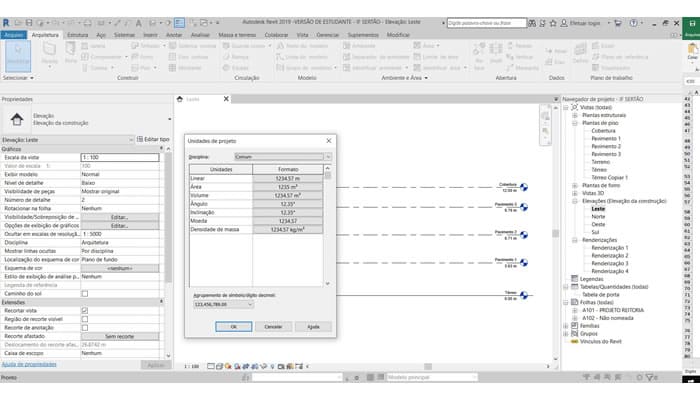Switch to the Gerenciar ribbon tab

(x=327, y=35)
